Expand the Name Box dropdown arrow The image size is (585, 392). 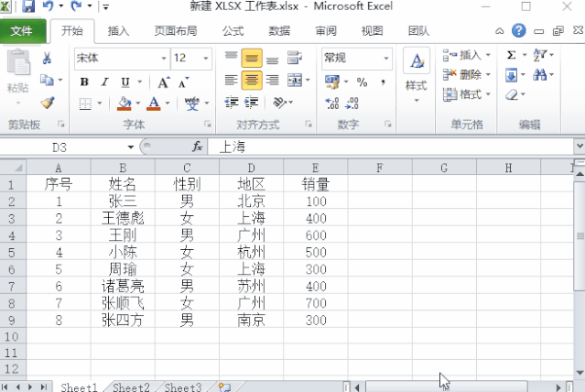click(x=131, y=147)
